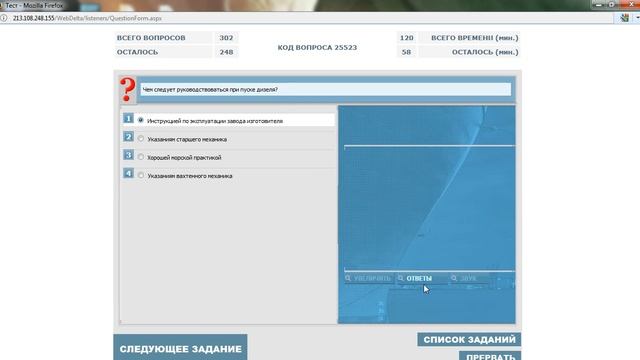Click the 'ВСЕГО ВРЕМЕНИ (мин.)' label
The width and height of the screenshot is (640, 360).
coord(475,38)
